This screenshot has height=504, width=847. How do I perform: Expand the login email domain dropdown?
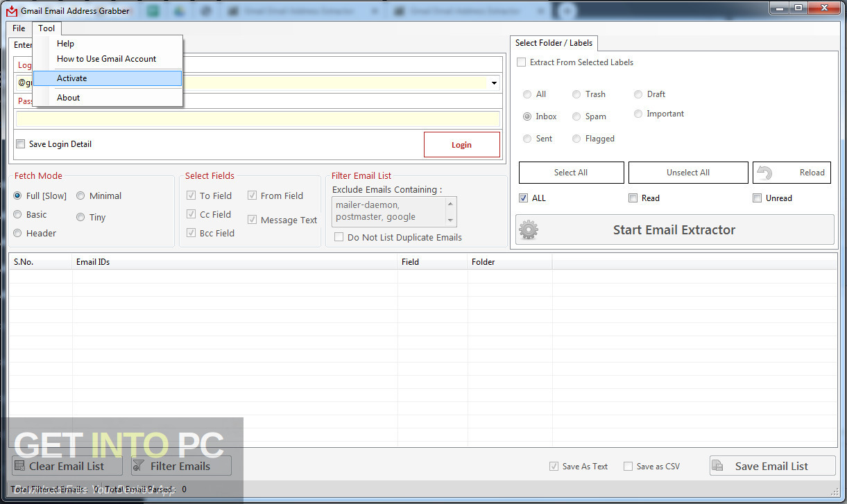point(494,83)
